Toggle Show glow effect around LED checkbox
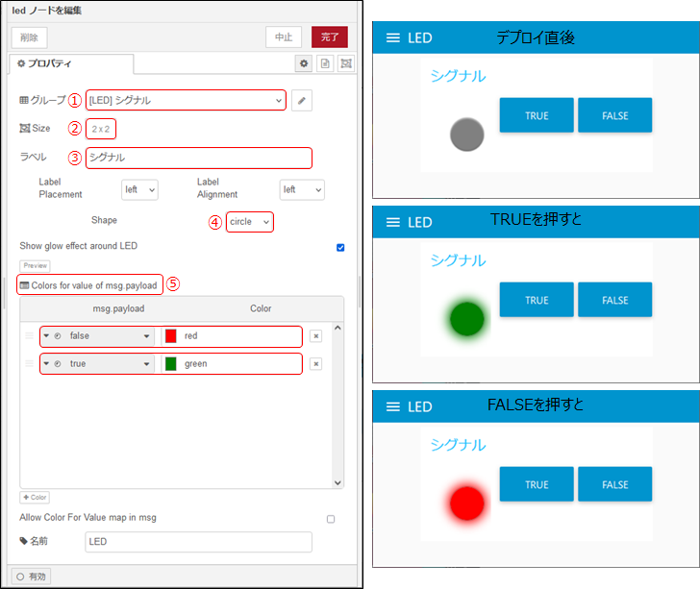This screenshot has height=589, width=700. click(340, 247)
